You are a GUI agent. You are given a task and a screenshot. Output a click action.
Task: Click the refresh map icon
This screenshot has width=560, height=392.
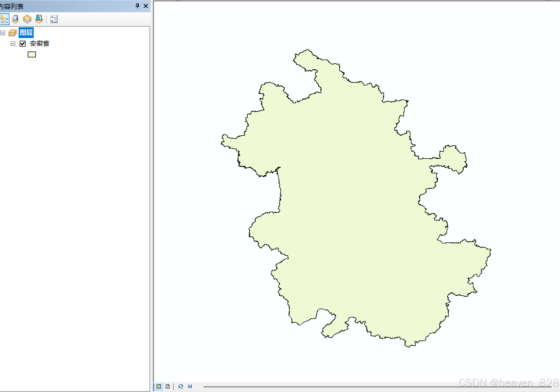[x=181, y=386]
